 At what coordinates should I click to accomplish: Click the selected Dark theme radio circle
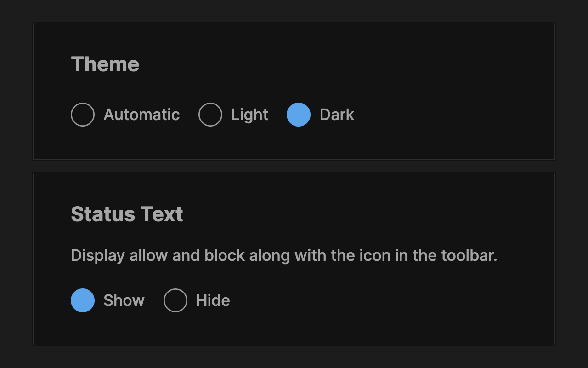(x=299, y=115)
